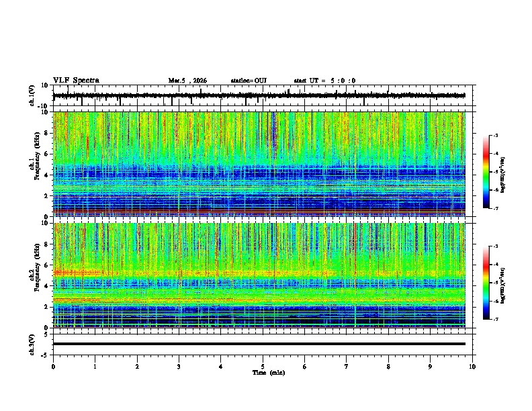Click the "8" tick on the time axis
This screenshot has width=532, height=411.
[388, 367]
